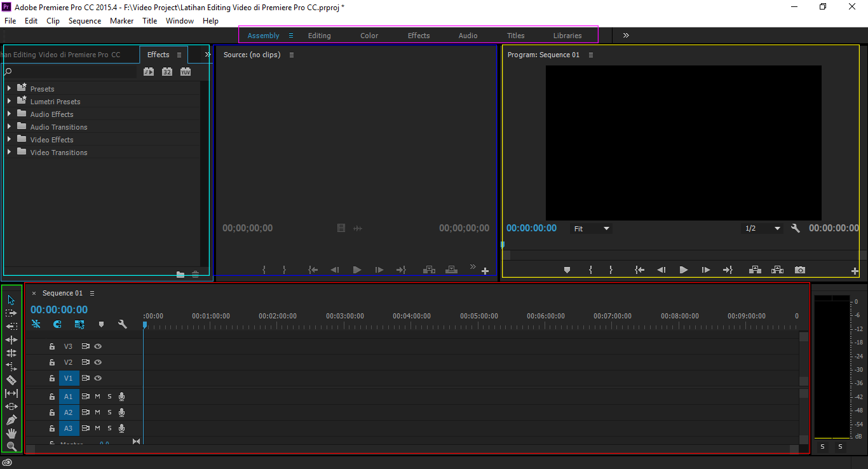
Task: Expand the Audio Transitions folder
Action: (9, 126)
